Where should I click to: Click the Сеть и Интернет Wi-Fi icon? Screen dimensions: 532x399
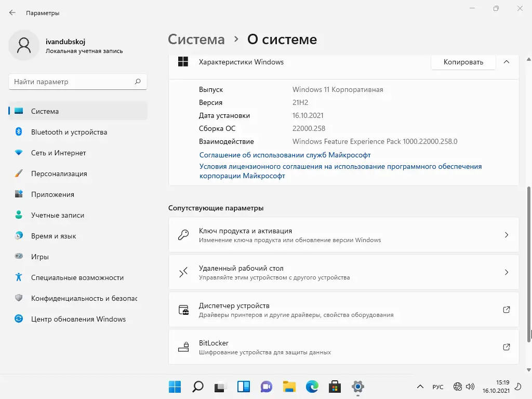[19, 153]
